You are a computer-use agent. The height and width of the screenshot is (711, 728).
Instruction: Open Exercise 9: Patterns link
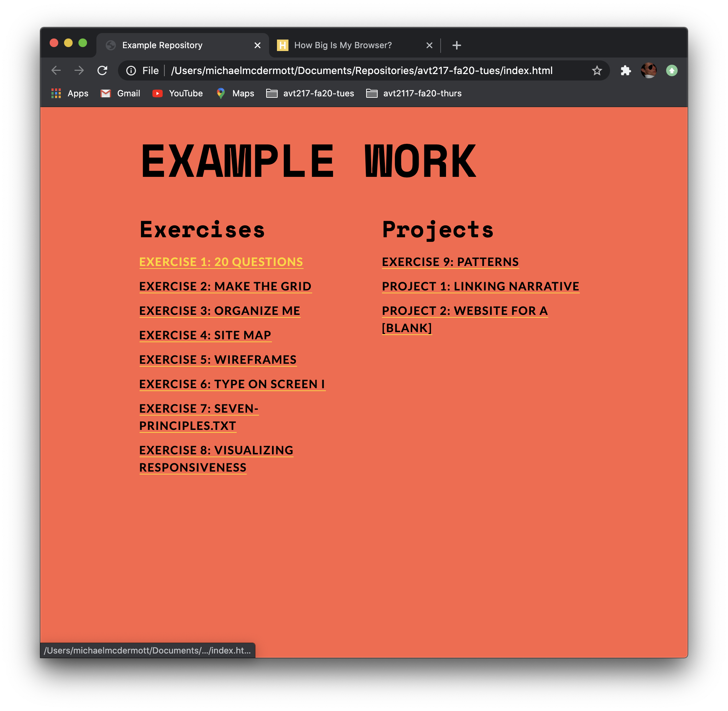450,262
